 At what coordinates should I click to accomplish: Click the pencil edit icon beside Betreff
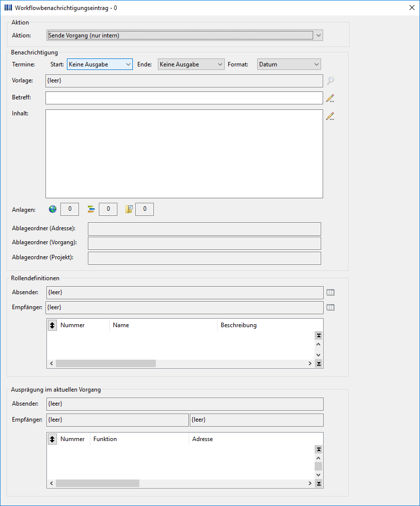tap(330, 98)
